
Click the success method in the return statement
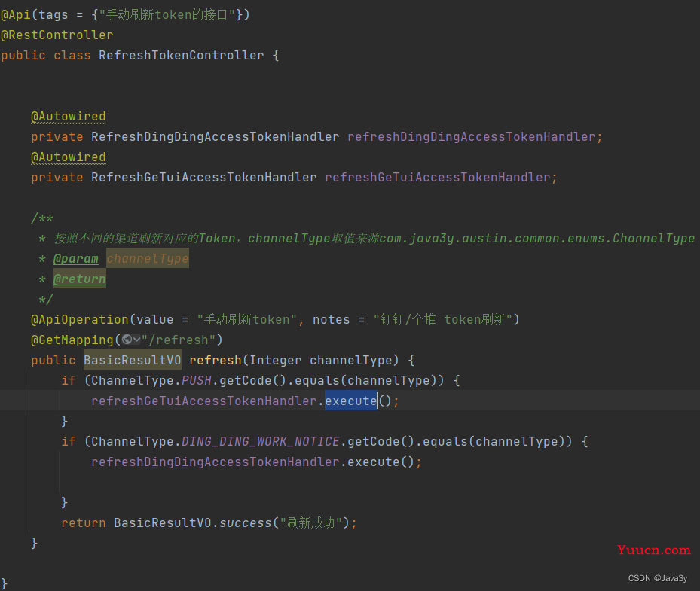click(x=246, y=522)
